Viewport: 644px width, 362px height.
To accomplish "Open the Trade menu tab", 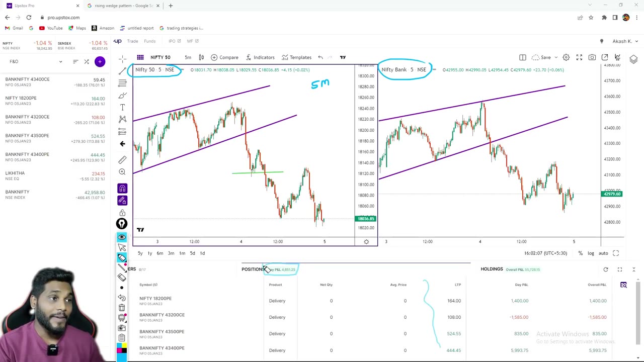I will click(132, 41).
